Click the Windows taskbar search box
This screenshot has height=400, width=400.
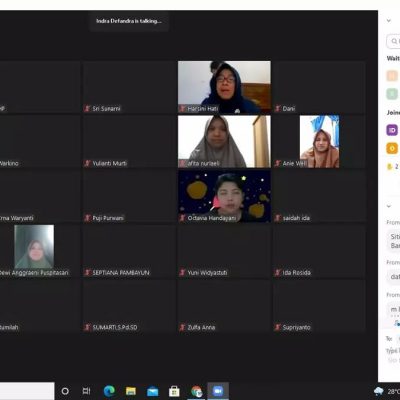pyautogui.click(x=27, y=391)
